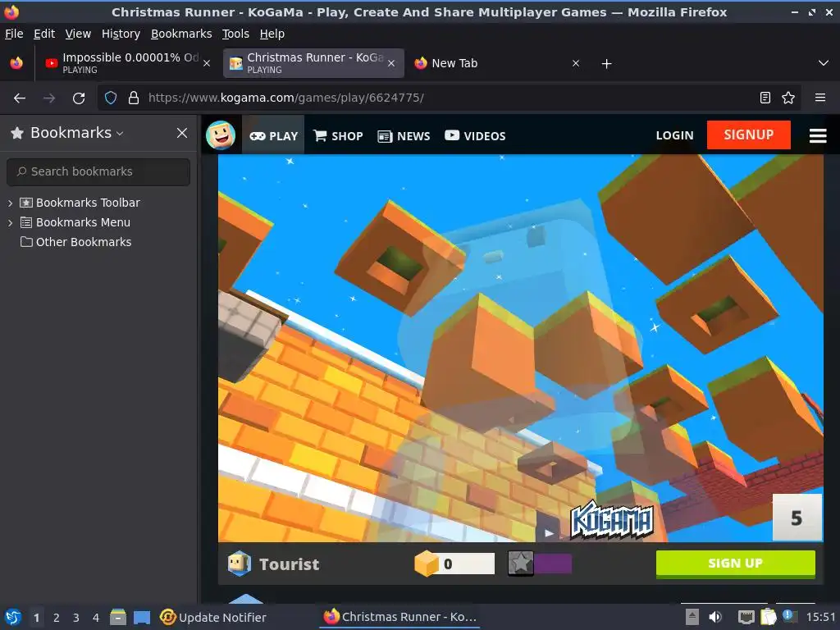Screen dimensions: 840x630
Task: Click the star level icon
Action: tap(521, 564)
